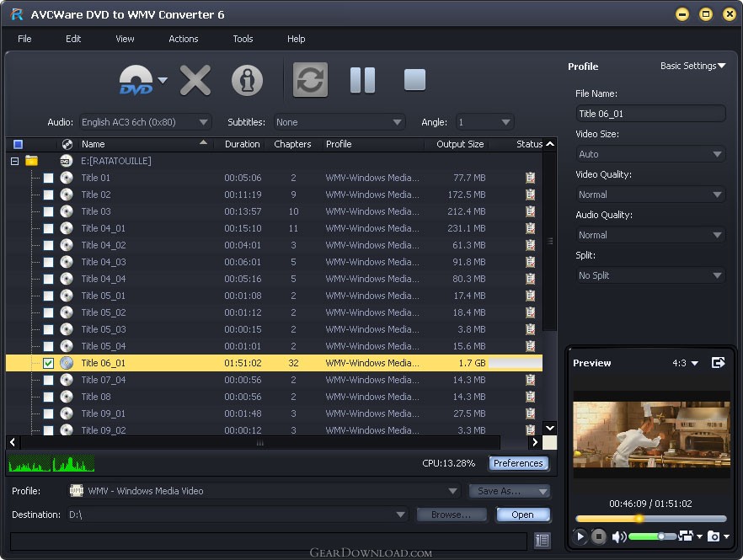
Task: Click the status icon for Title 01
Action: 530,178
